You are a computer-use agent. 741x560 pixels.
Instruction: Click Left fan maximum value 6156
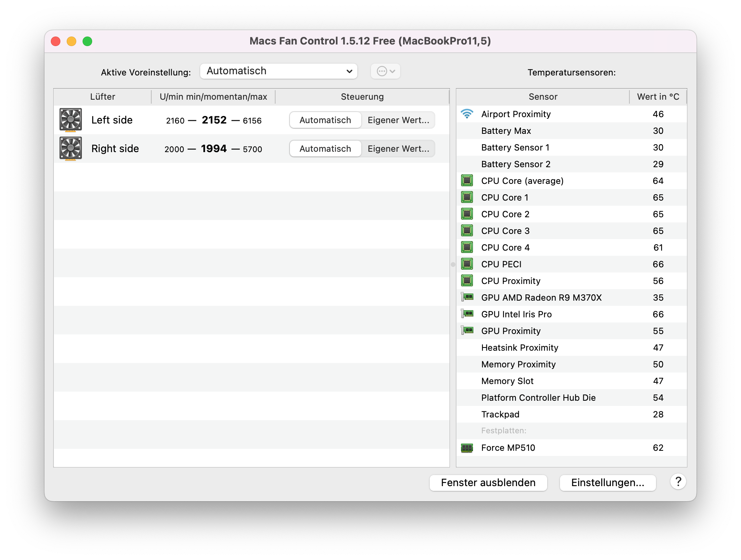(x=252, y=120)
